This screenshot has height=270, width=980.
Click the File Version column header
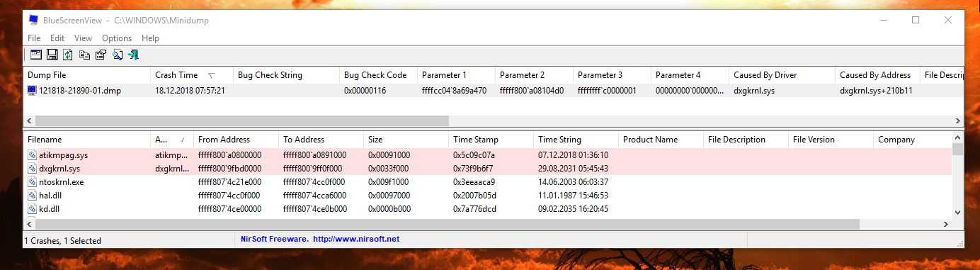(831, 140)
